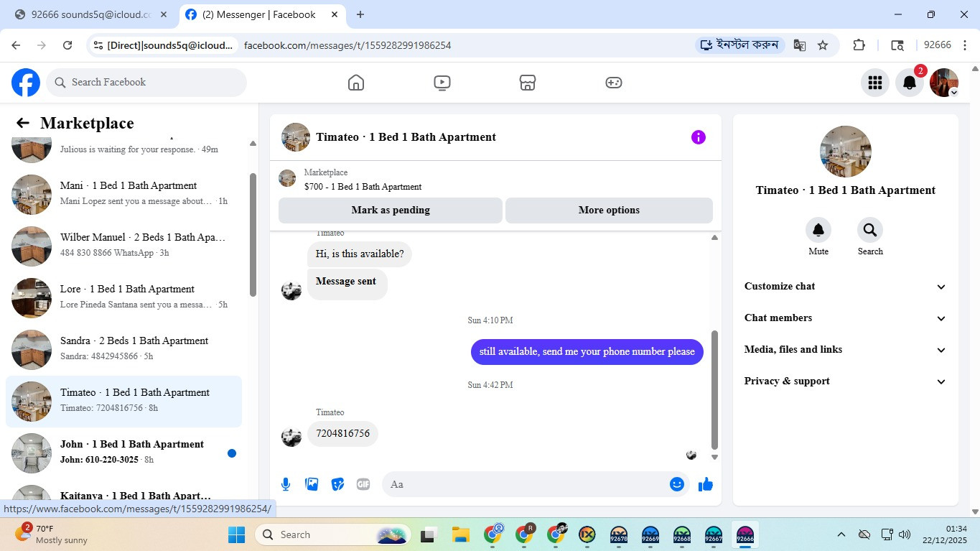
Task: Go back in browser history
Action: coord(16,45)
